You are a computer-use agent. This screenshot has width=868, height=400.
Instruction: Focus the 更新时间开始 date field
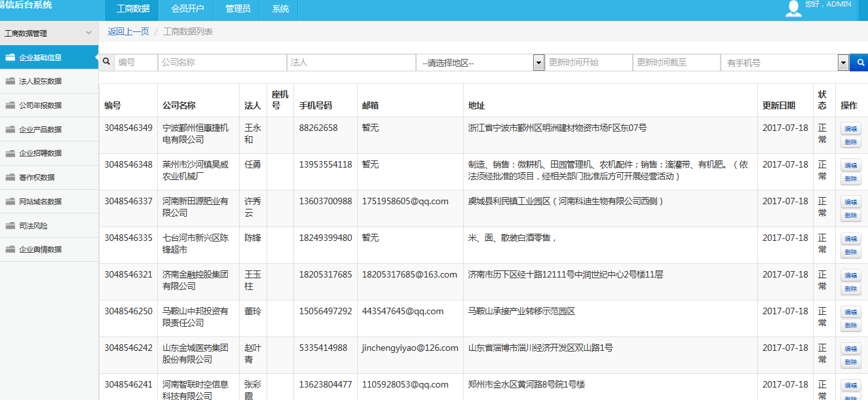(x=589, y=63)
